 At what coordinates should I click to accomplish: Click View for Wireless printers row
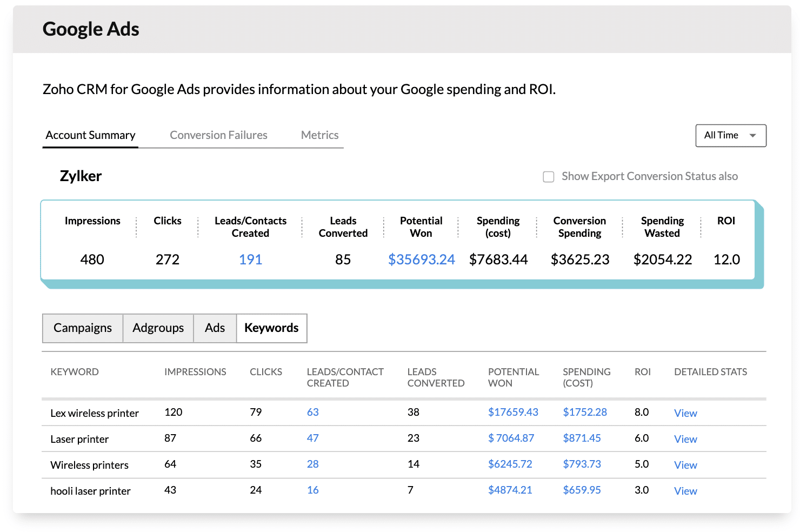pos(685,465)
